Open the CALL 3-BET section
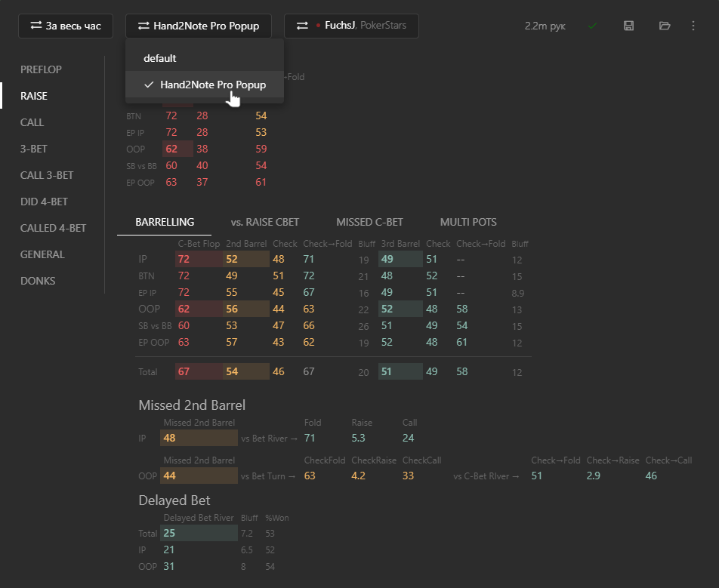The image size is (719, 588). pos(47,175)
